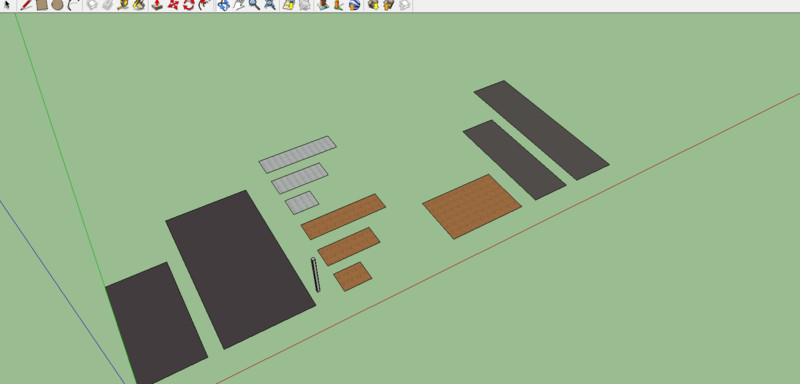Choose the Rotate tool
The image size is (800, 384).
[189, 5]
